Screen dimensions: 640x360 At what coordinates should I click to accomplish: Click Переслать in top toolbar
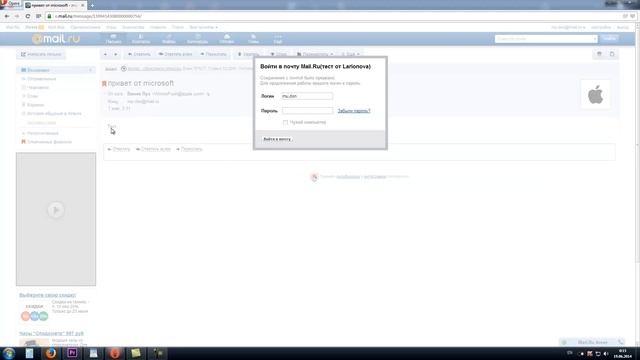pyautogui.click(x=213, y=54)
